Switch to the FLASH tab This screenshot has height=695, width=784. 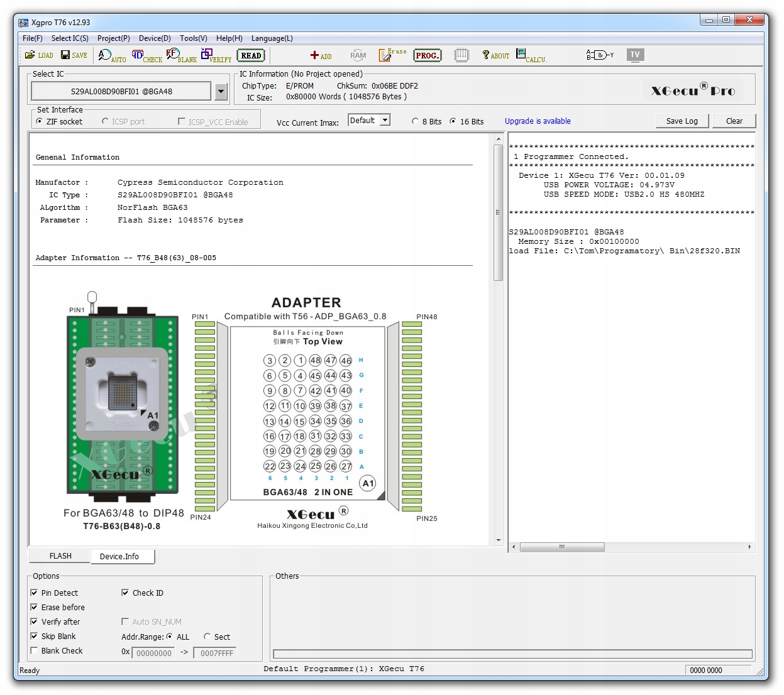point(60,556)
